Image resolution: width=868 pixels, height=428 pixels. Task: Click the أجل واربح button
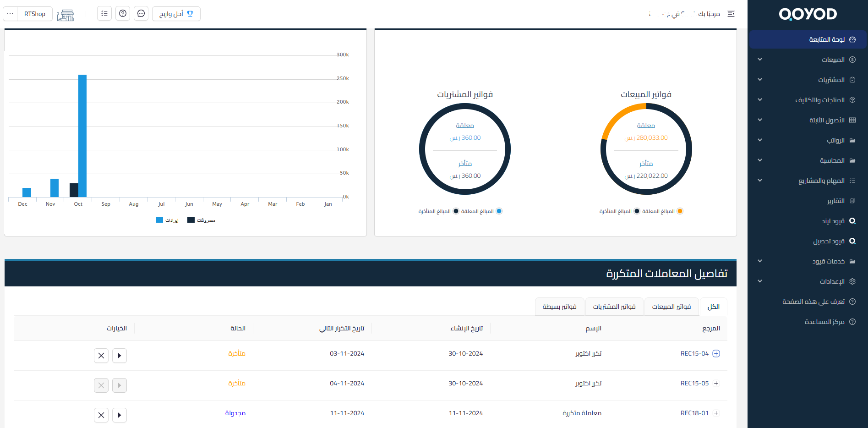(x=176, y=14)
